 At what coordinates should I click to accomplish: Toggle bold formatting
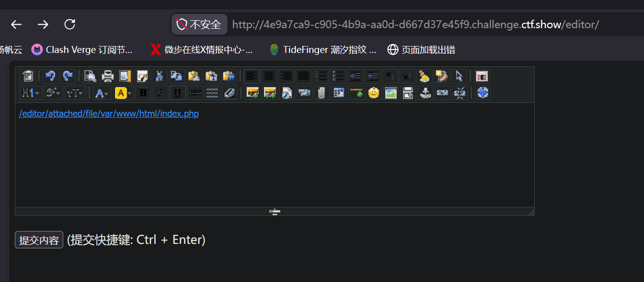coord(143,93)
